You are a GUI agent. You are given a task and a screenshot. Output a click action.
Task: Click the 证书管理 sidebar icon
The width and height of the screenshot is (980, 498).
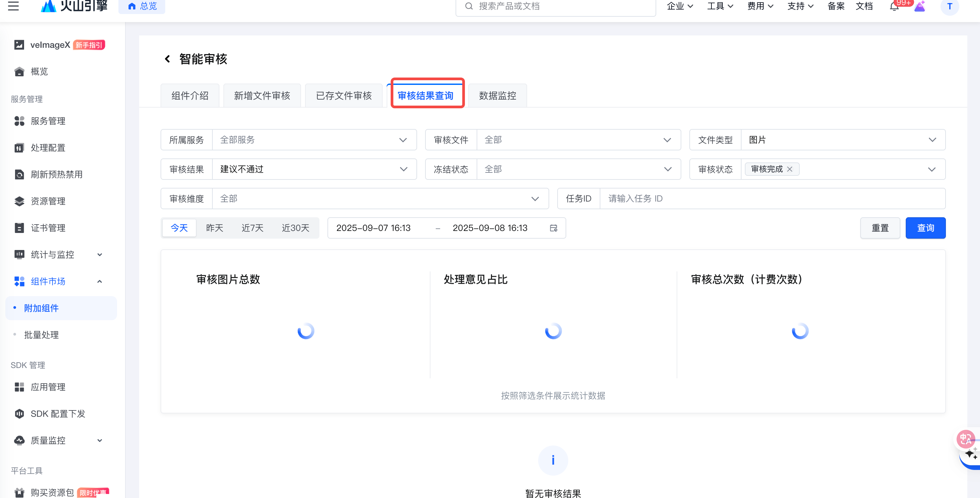(x=19, y=228)
